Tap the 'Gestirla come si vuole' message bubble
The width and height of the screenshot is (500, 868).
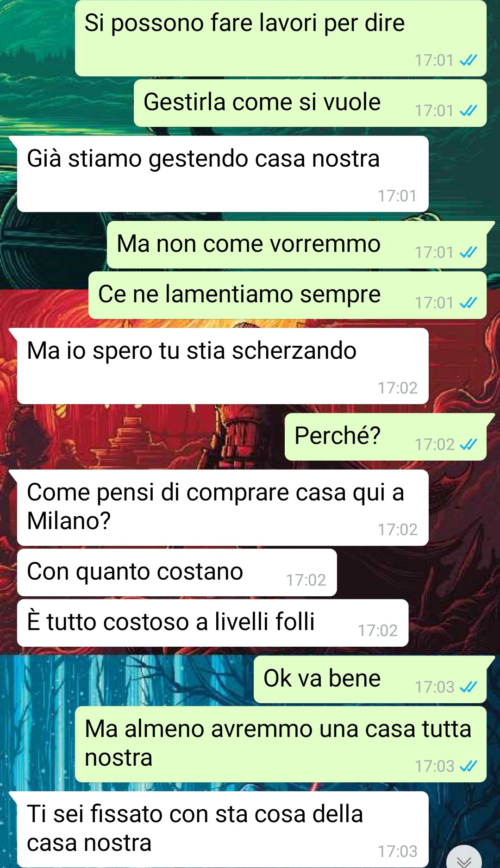point(310,103)
